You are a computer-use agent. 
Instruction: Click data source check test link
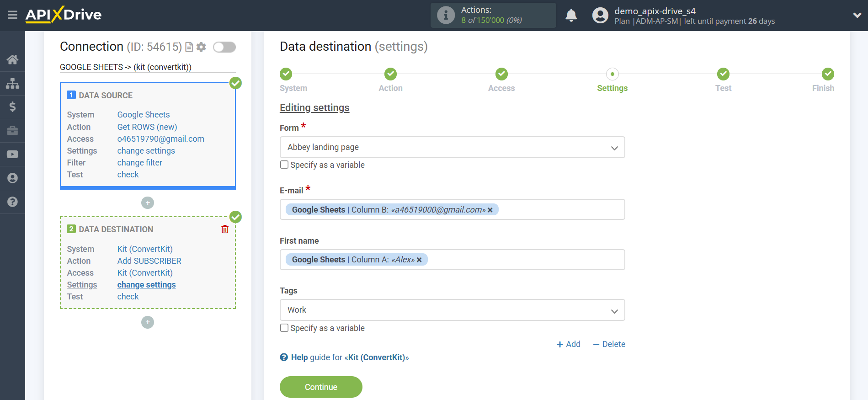128,175
